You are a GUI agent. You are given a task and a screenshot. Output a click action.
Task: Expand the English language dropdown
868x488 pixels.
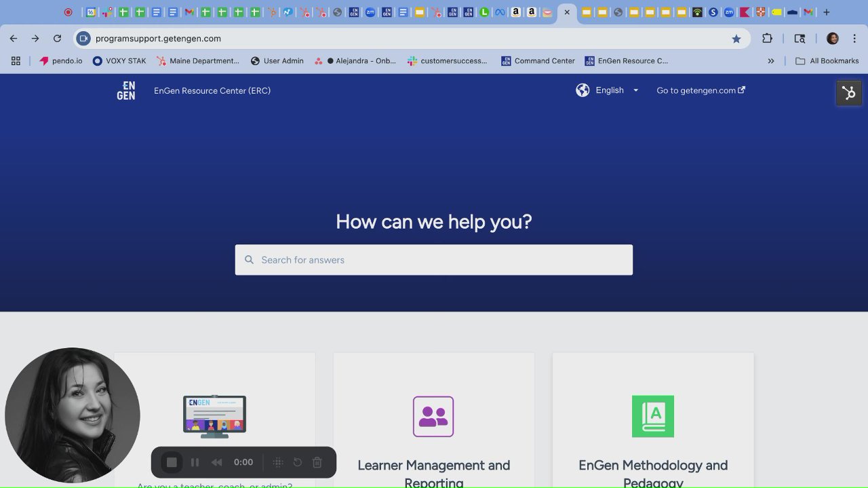[617, 90]
